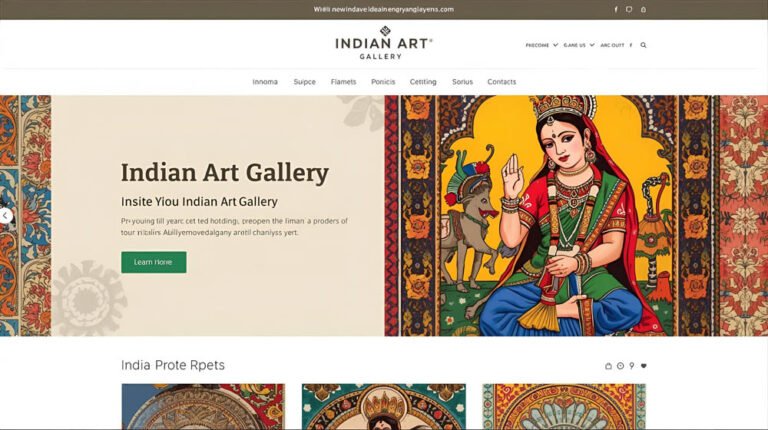Click the shopping bag icon near India Prote Rpets
The height and width of the screenshot is (430, 768).
tap(608, 366)
